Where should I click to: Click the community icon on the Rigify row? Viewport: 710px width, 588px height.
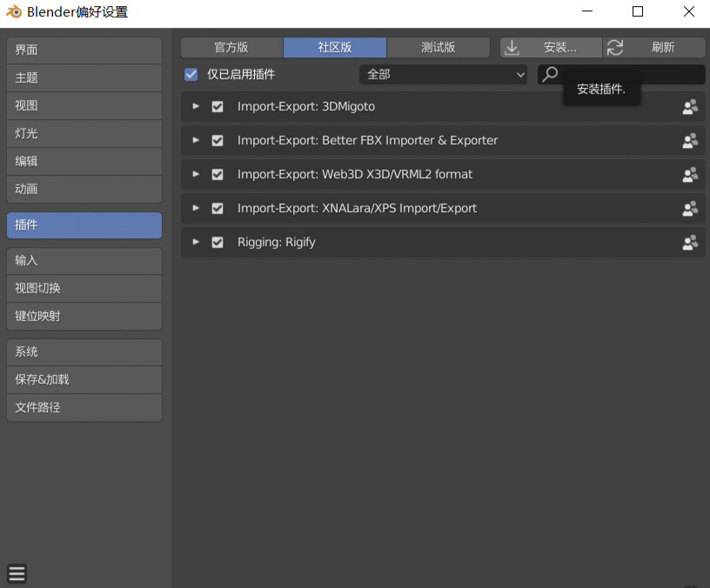point(690,243)
